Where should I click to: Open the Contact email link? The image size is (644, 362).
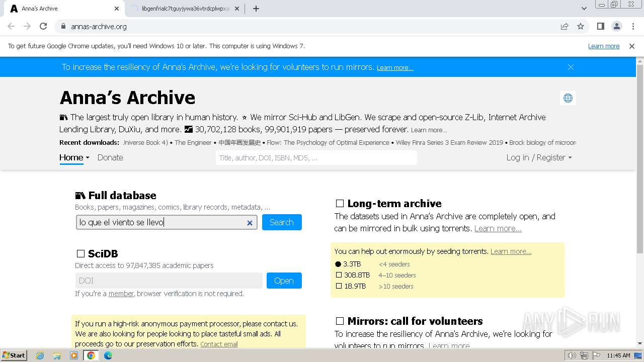click(x=219, y=344)
